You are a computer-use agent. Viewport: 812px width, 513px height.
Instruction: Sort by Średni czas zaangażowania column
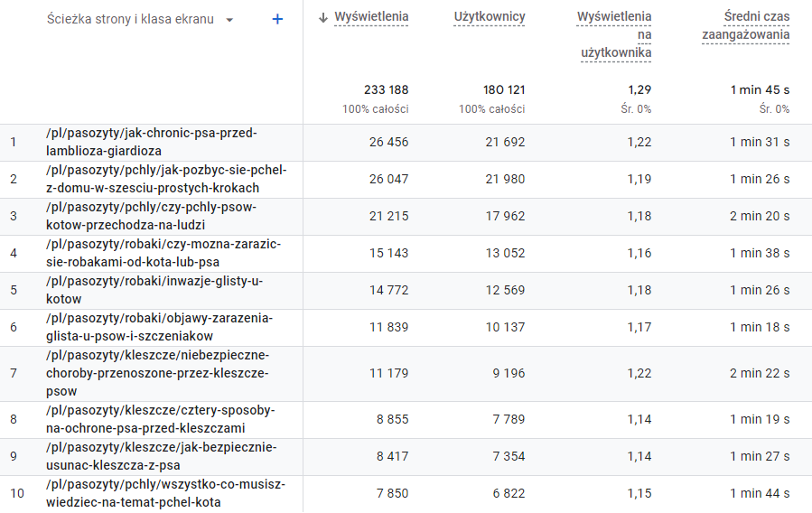click(x=745, y=25)
